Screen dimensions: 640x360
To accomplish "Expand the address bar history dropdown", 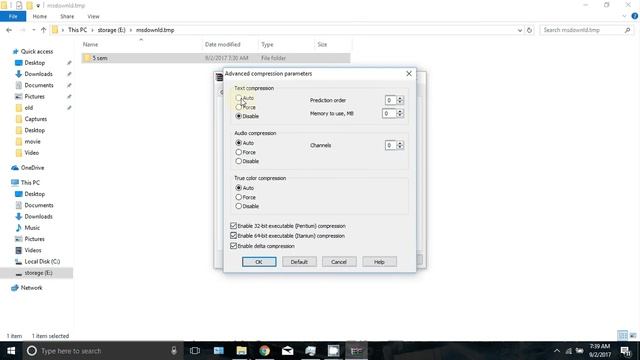I will tap(520, 30).
